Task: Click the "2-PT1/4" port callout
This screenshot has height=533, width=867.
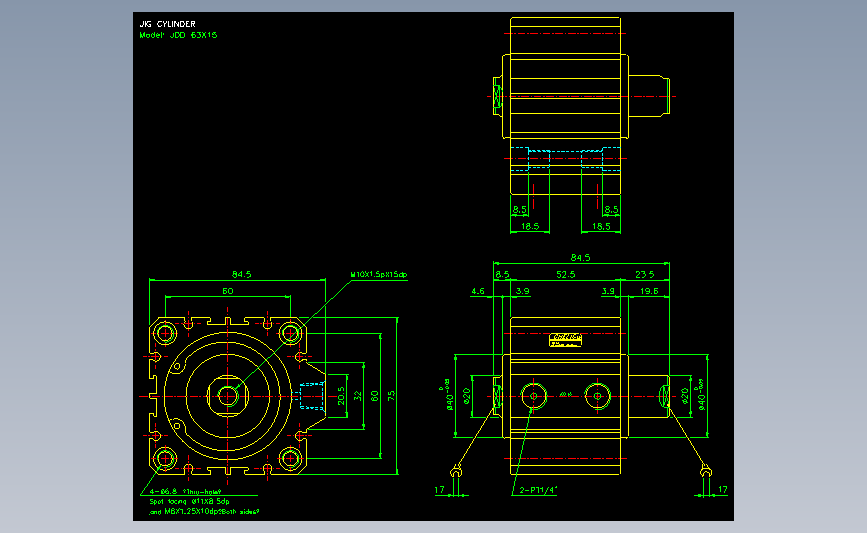Action: click(539, 490)
